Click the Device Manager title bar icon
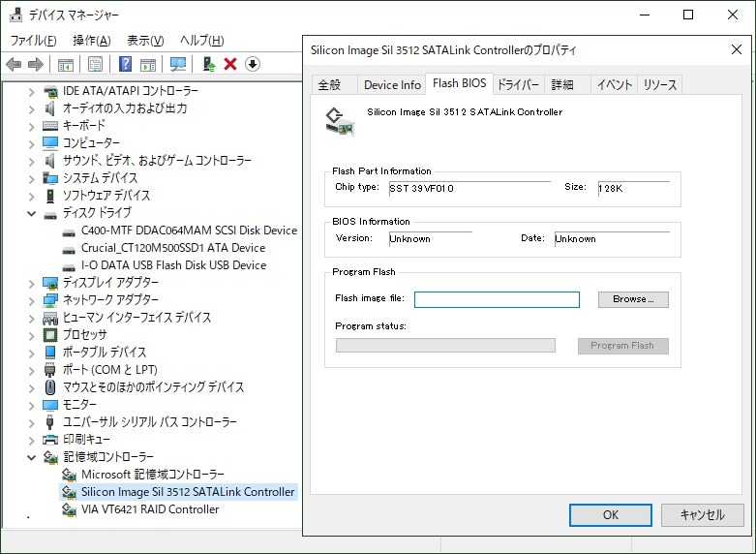The width and height of the screenshot is (756, 554). point(15,15)
